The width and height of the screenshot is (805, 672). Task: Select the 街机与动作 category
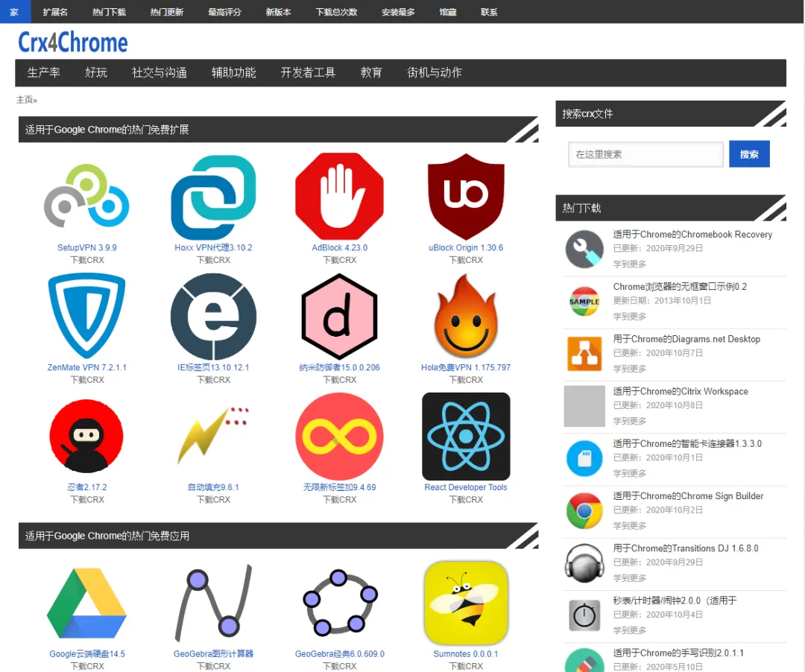tap(435, 73)
